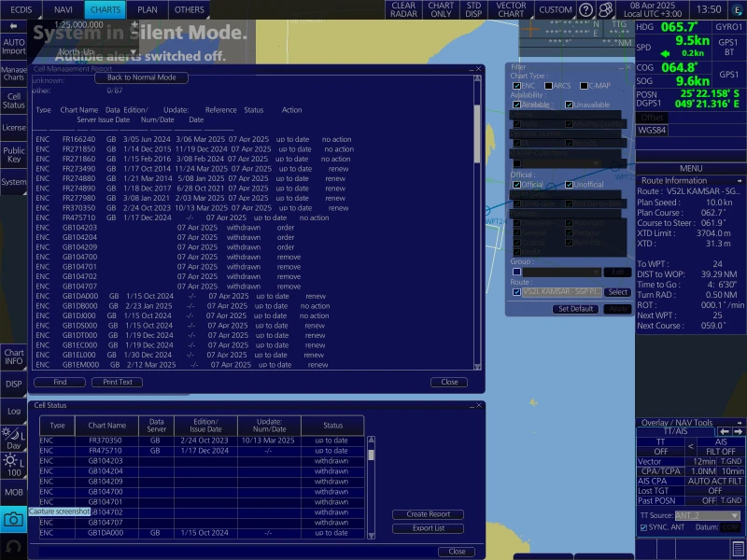Screen dimensions: 747x560
Task: Open the Group dropdown in Filter panel
Action: 562,272
